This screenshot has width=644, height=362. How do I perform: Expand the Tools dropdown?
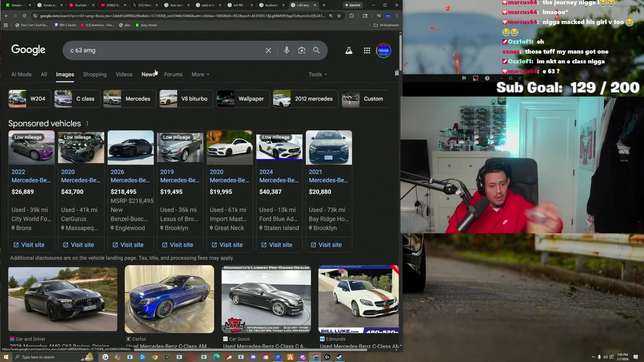[318, 74]
